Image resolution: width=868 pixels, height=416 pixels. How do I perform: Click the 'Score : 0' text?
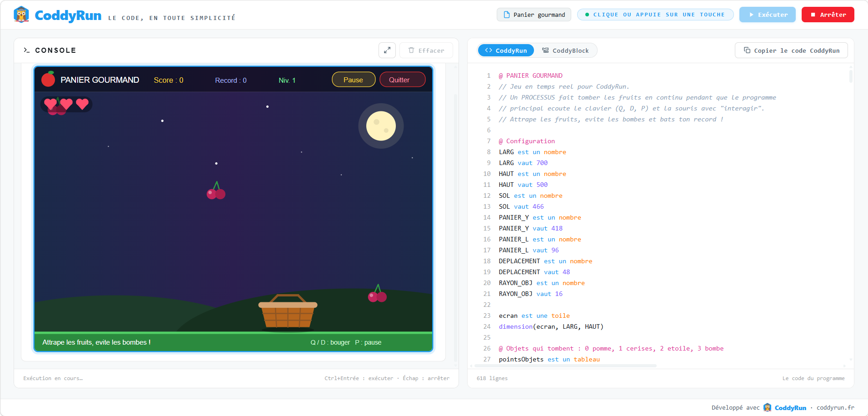coord(169,80)
